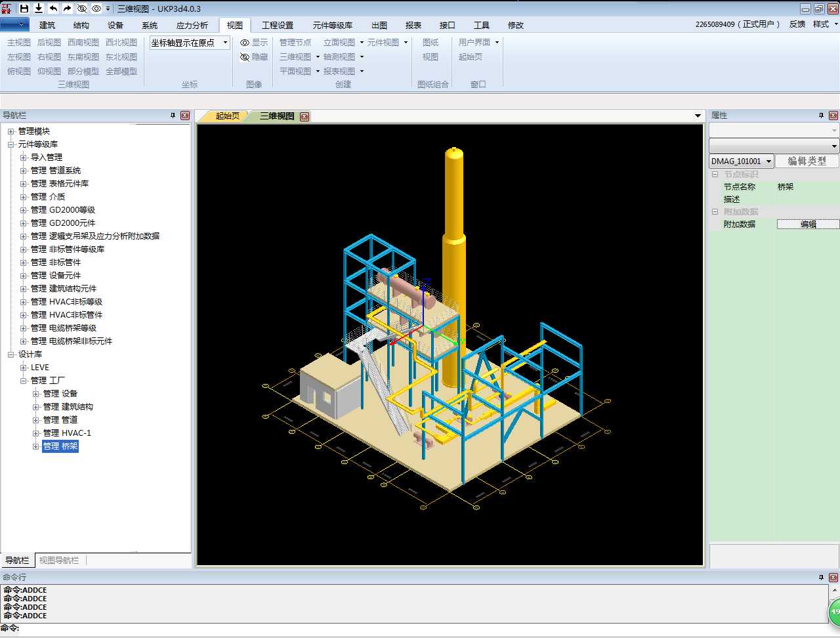Click the 编辑 button for 附加数据
Screen dimensions: 840x638
(x=808, y=224)
